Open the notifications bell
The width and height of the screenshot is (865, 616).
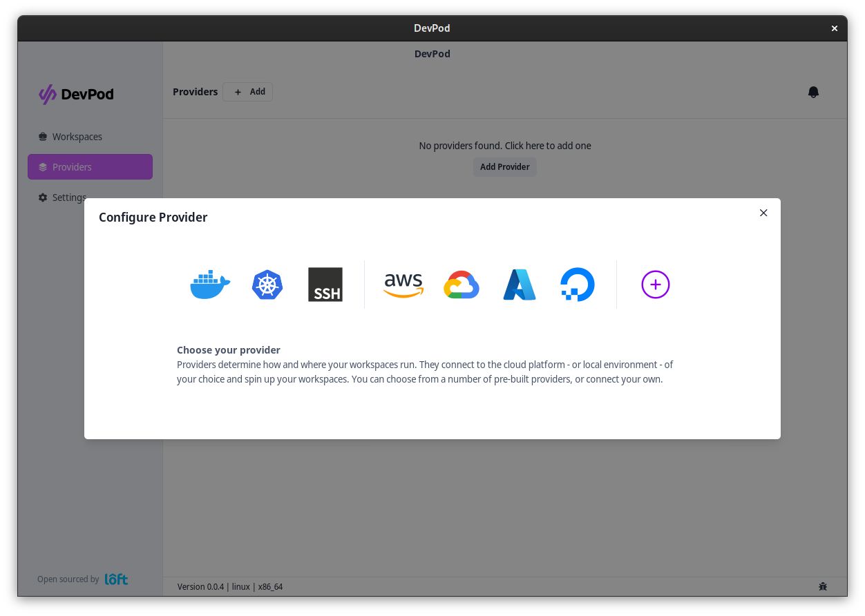[x=813, y=92]
